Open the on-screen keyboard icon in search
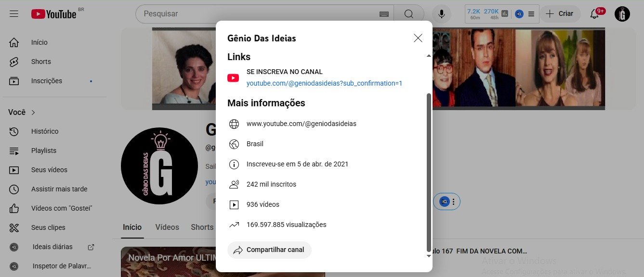The image size is (644, 277). click(x=384, y=14)
